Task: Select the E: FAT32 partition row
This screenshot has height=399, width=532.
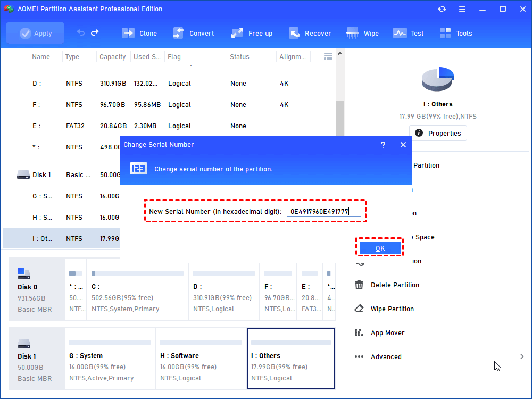Action: tap(169, 126)
